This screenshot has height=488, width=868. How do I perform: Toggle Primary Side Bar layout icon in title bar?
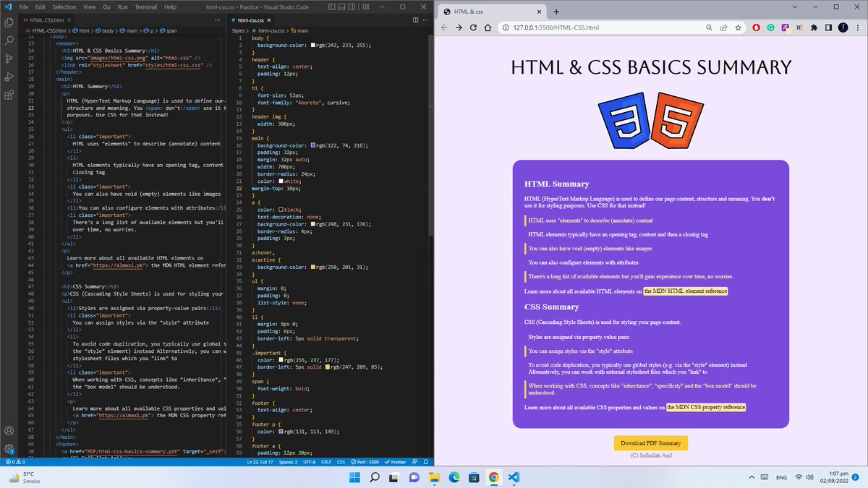[332, 7]
